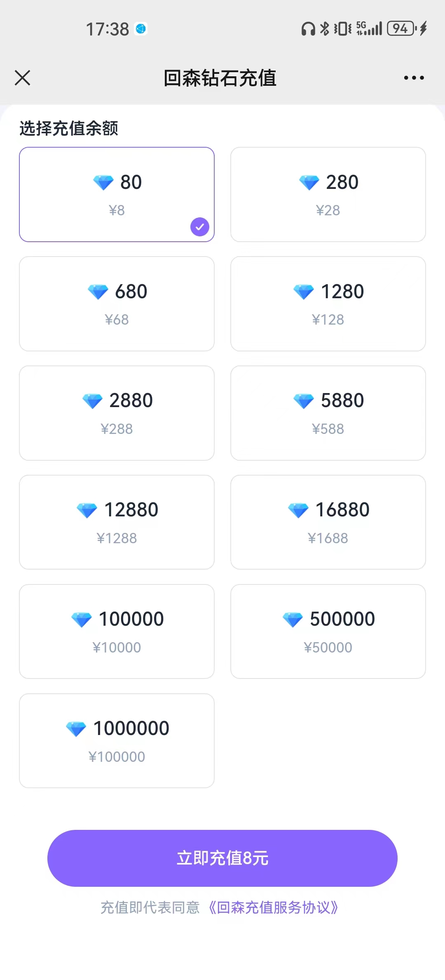Close the diamond recharge page
Screen dimensions: 445x980
pos(23,78)
